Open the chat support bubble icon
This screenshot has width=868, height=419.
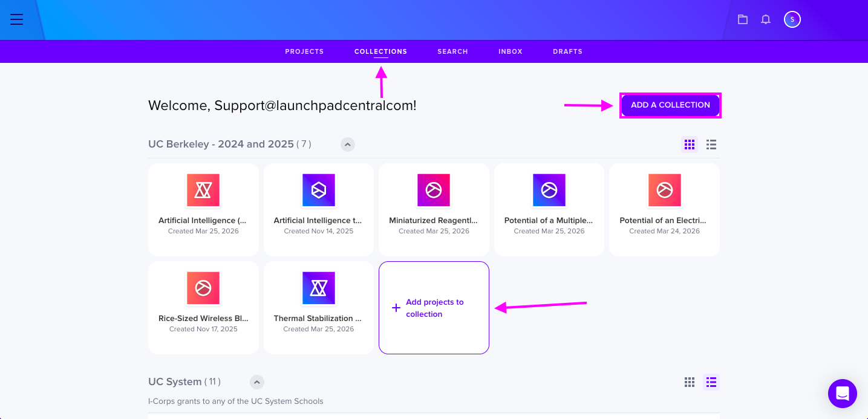click(x=843, y=394)
